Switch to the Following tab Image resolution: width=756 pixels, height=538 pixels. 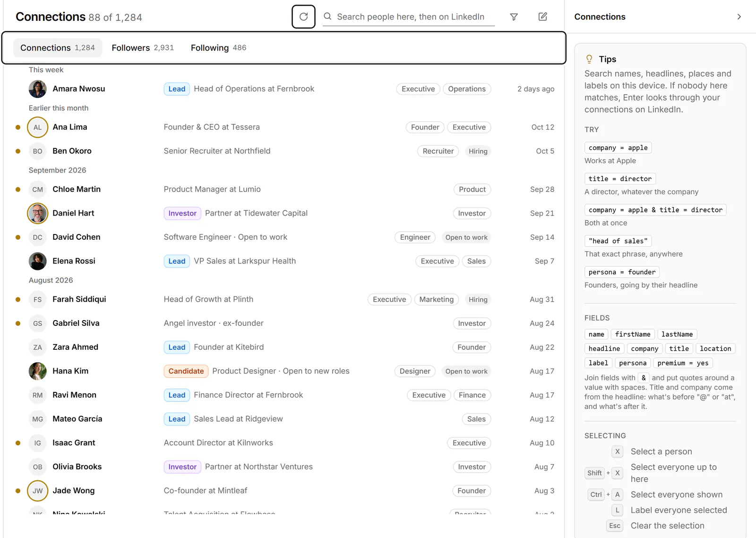pos(218,48)
